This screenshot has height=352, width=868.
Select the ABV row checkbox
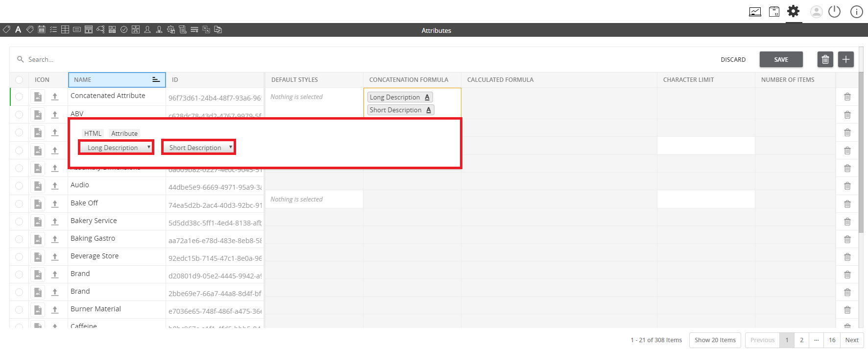tap(19, 115)
